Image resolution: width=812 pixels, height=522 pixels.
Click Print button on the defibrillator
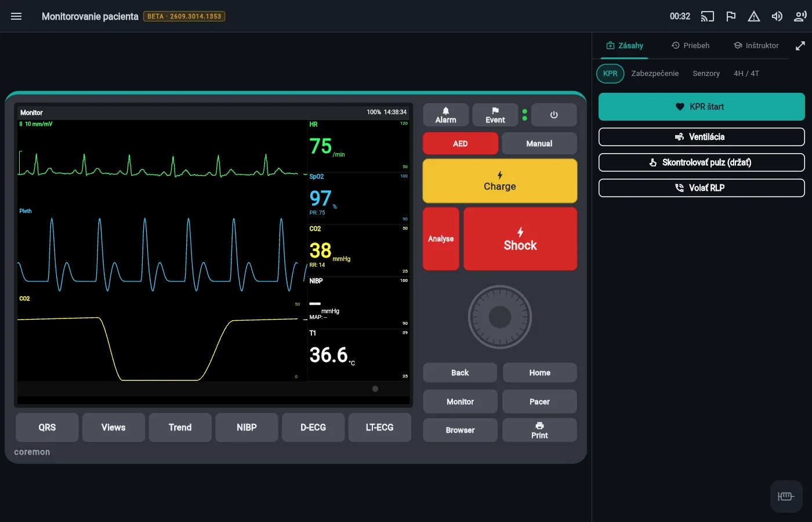[539, 430]
